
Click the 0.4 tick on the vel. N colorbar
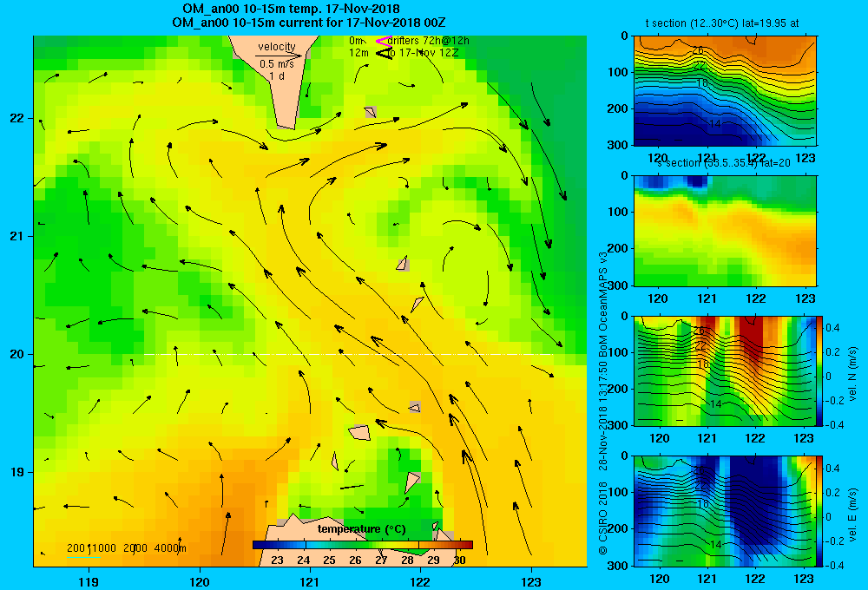[833, 328]
